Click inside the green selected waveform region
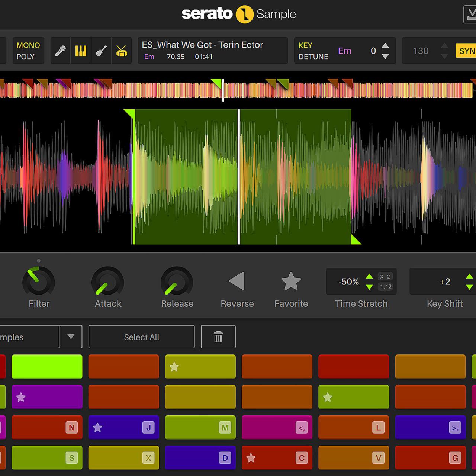The height and width of the screenshot is (476, 476). 242,177
